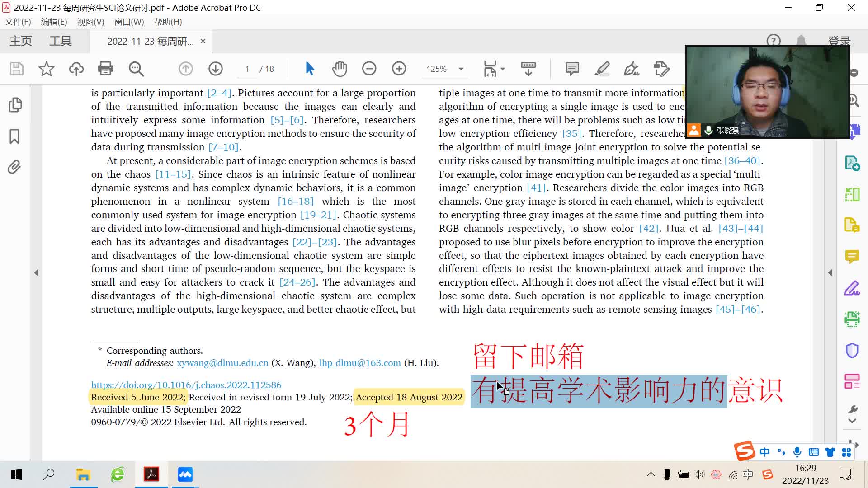Open xywang@dlmu.edu.cn email link
The height and width of the screenshot is (488, 868).
pyautogui.click(x=222, y=363)
